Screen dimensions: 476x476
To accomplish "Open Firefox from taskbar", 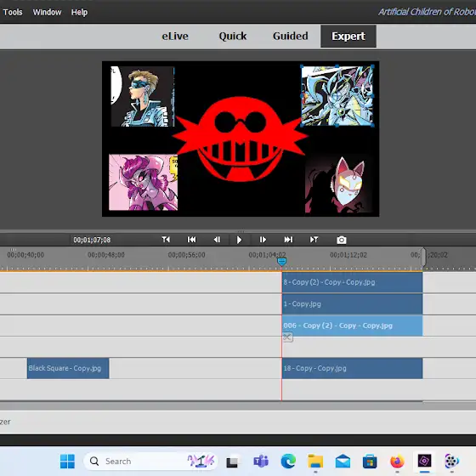I will tap(397, 462).
